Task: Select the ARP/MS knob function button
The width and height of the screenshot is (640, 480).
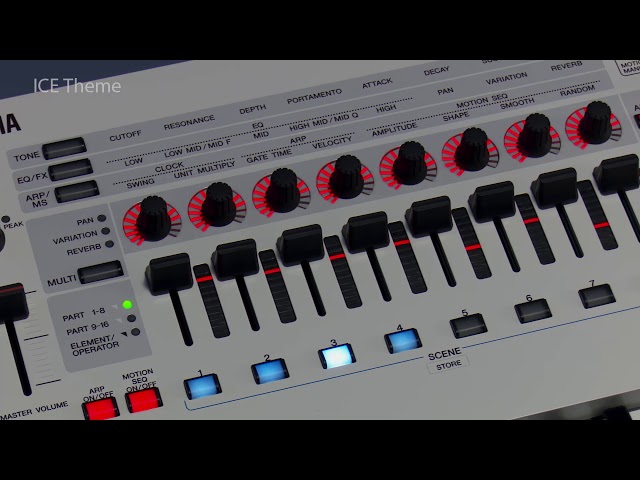Action: point(77,191)
